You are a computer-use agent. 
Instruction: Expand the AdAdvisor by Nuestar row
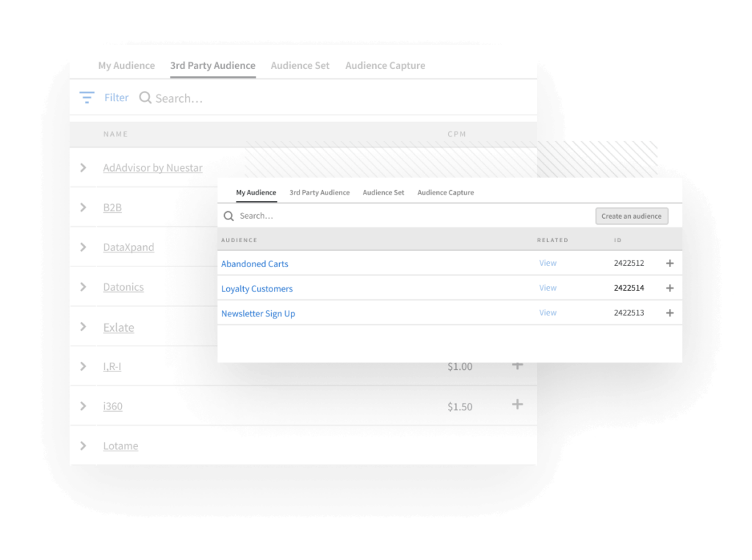coord(83,167)
